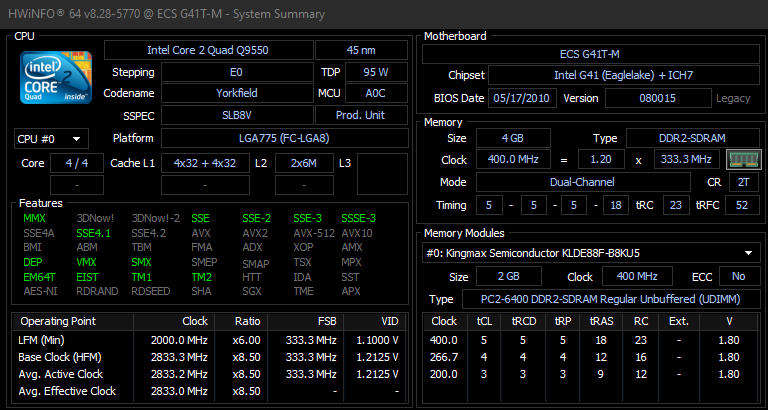Click the tRFC value 52
This screenshot has height=410, width=768.
point(742,205)
